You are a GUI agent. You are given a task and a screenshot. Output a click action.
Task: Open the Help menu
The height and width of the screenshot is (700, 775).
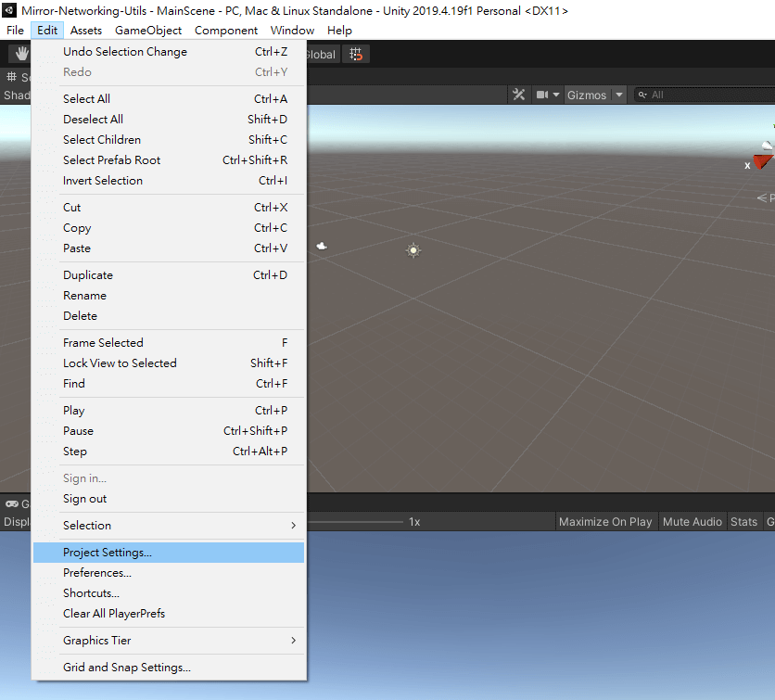point(339,31)
